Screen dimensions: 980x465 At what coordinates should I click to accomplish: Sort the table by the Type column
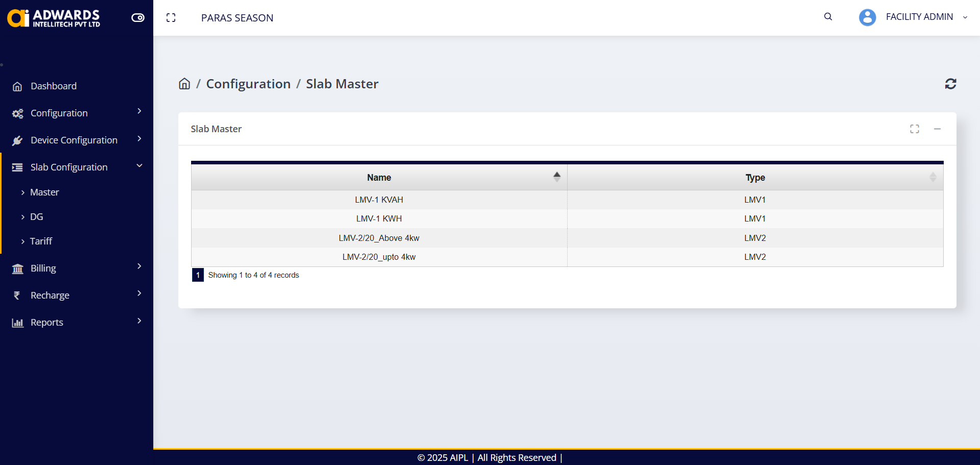[755, 178]
